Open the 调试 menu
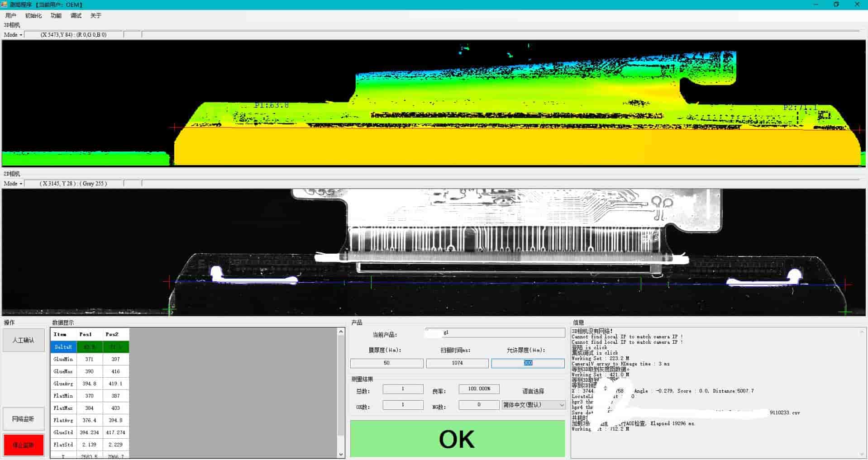The width and height of the screenshot is (868, 460). (x=76, y=16)
